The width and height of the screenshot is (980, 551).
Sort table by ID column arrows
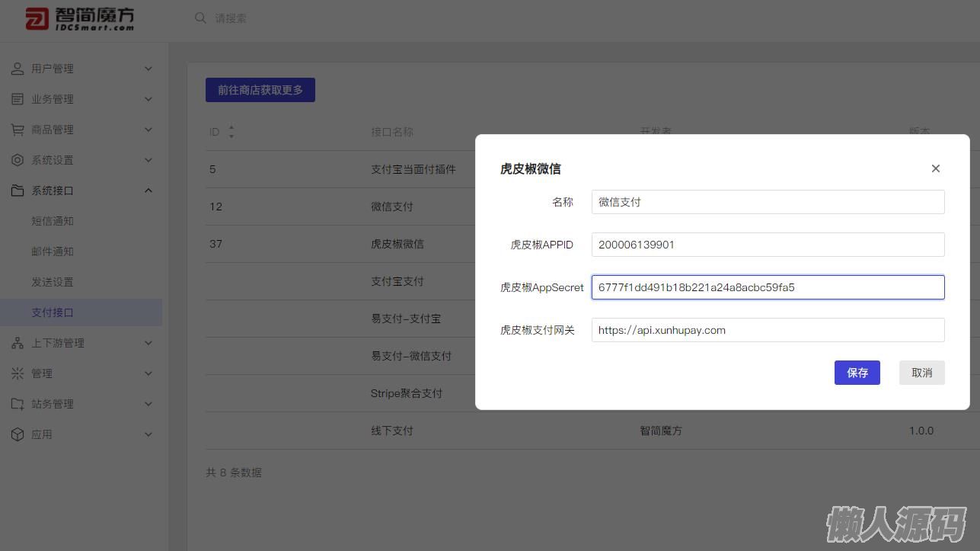click(x=231, y=132)
